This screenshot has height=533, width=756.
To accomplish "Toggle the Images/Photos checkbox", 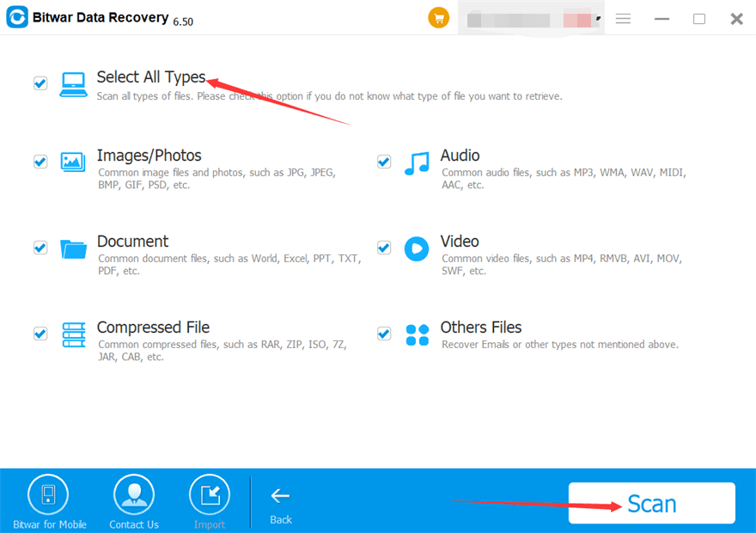I will [x=40, y=161].
